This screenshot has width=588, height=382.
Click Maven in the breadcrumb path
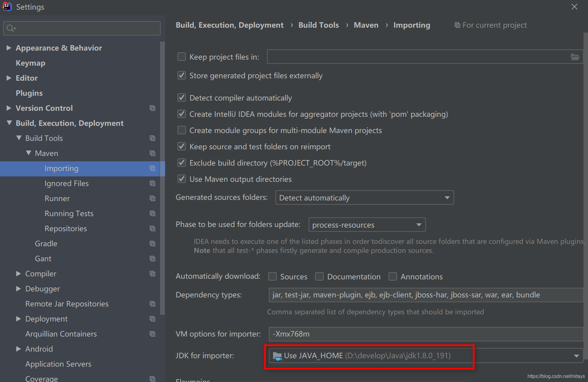click(366, 25)
